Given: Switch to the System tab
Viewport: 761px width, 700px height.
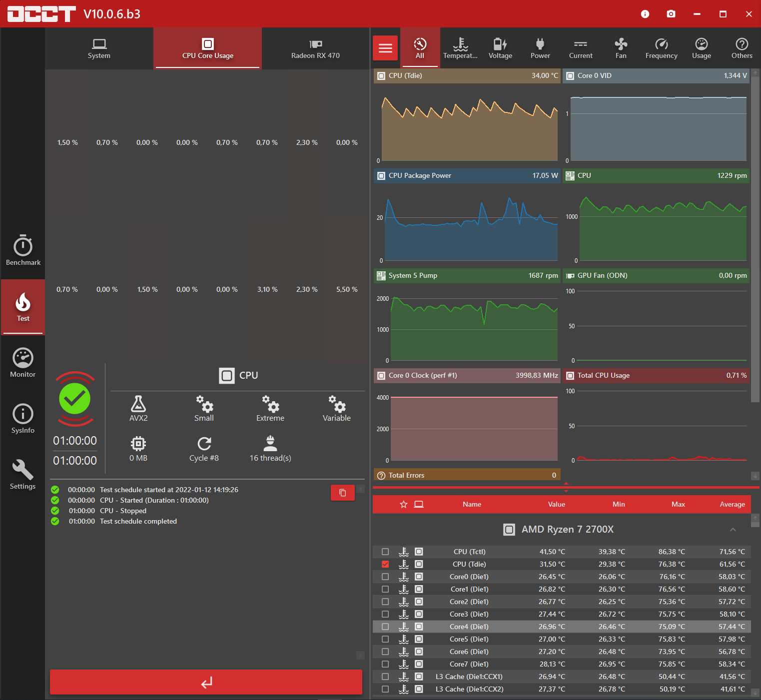Looking at the screenshot, I should [x=99, y=48].
